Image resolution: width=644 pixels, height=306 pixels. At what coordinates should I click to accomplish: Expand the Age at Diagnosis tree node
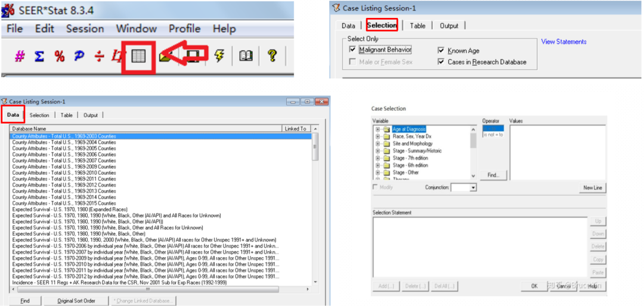(x=378, y=129)
